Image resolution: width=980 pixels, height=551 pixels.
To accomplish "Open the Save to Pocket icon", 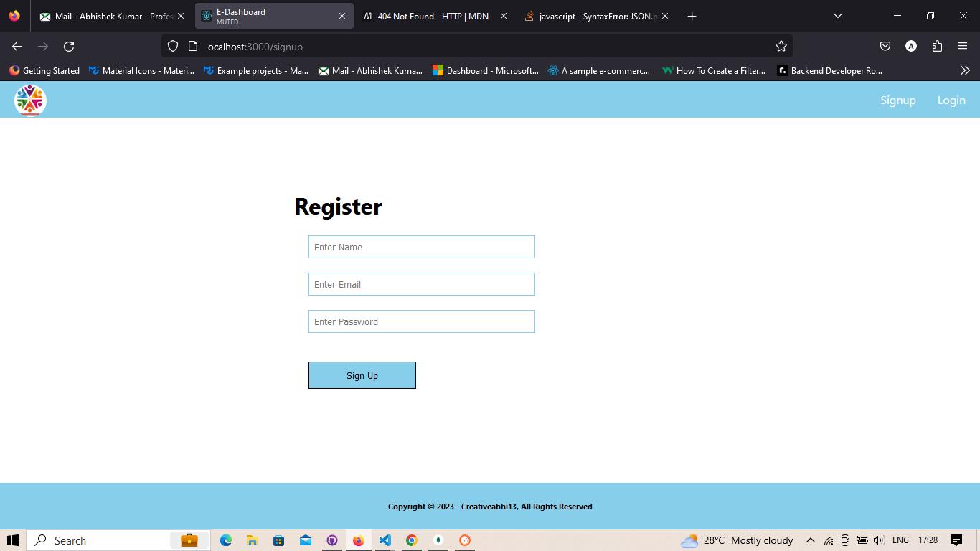I will 885,46.
